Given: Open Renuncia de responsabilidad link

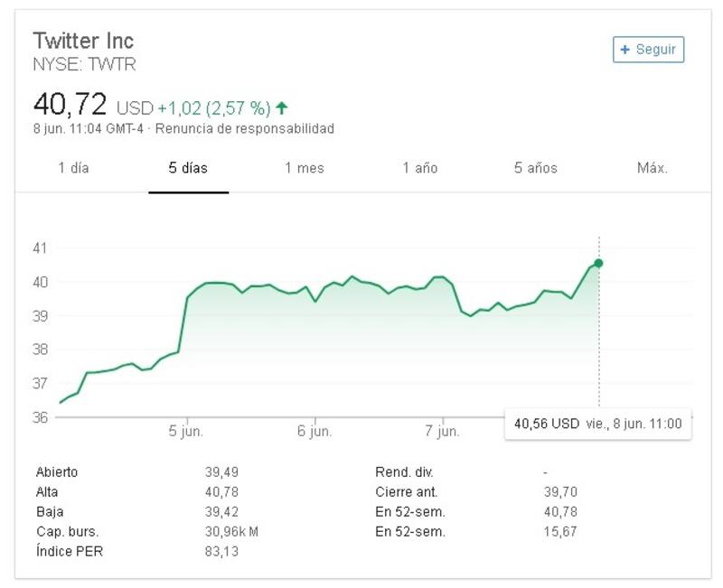Looking at the screenshot, I should (x=245, y=129).
